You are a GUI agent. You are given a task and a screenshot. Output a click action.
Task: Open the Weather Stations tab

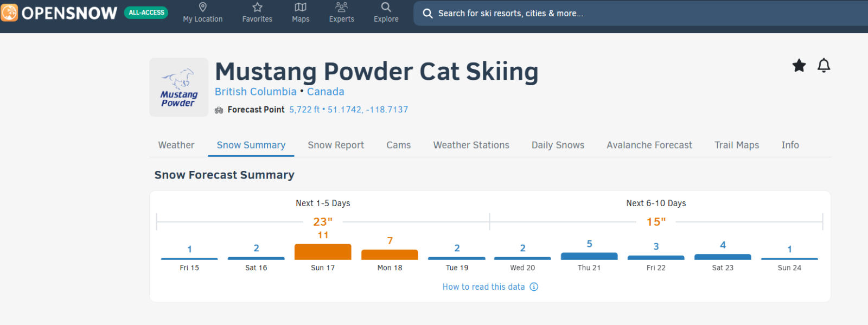pos(471,145)
